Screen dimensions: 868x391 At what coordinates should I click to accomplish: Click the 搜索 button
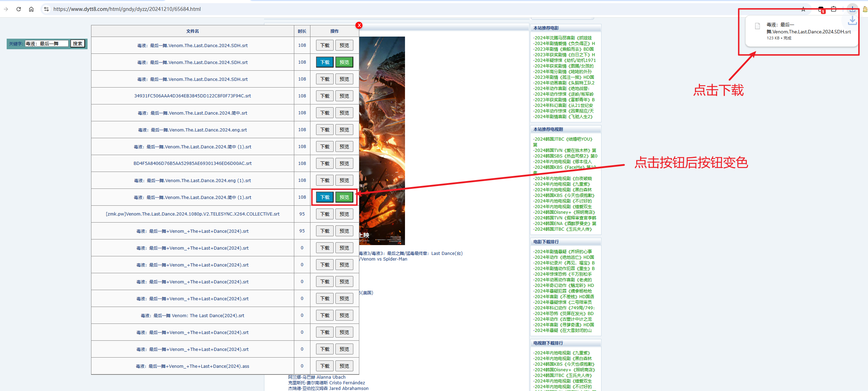(x=78, y=44)
